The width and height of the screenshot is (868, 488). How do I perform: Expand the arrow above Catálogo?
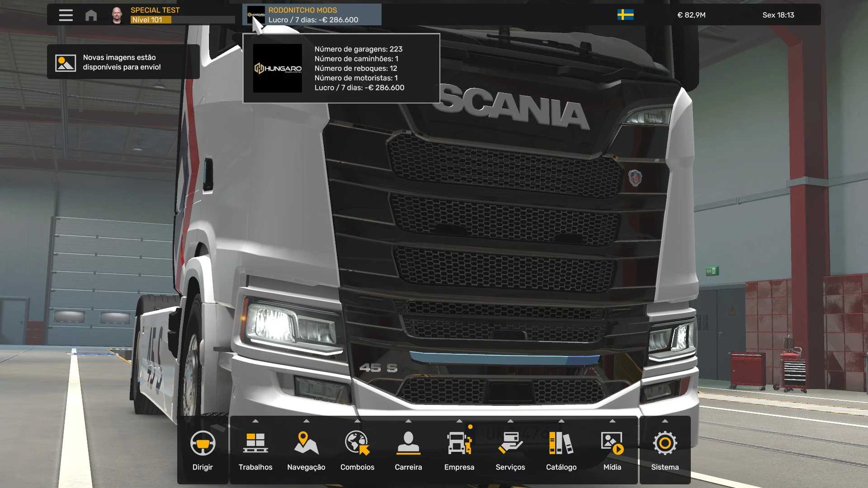(x=561, y=421)
